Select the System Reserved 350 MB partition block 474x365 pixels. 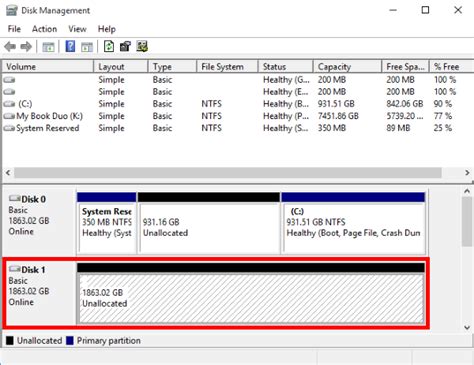tap(107, 223)
